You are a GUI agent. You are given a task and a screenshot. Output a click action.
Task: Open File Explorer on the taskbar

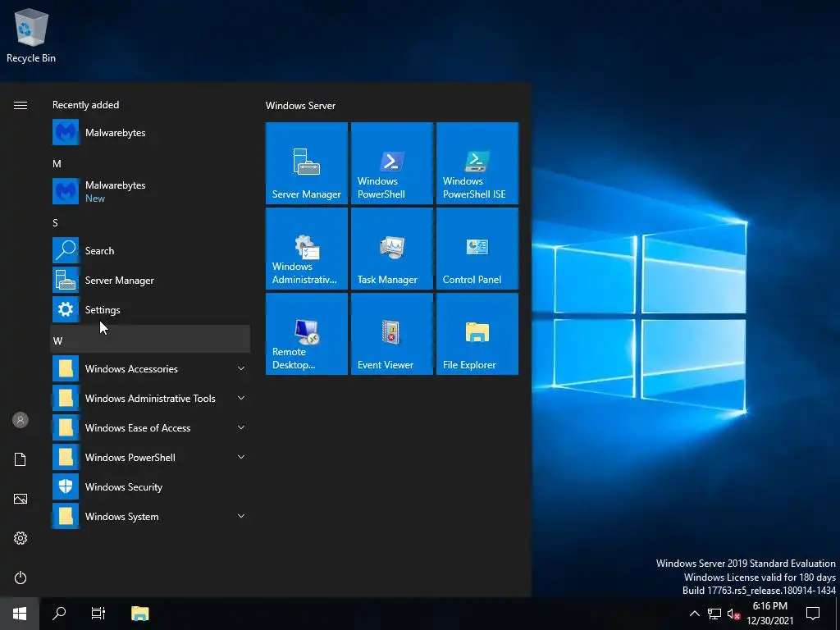(139, 614)
